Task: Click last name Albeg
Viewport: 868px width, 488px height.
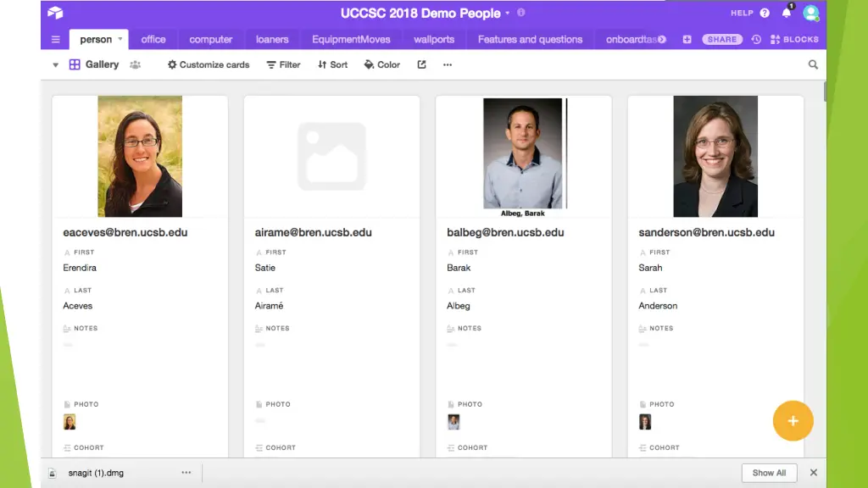Action: click(x=459, y=306)
